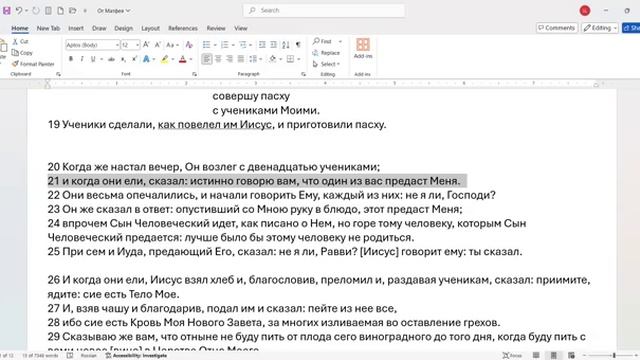Open the Review tab
Viewport: 640px width, 360px height.
click(x=216, y=28)
